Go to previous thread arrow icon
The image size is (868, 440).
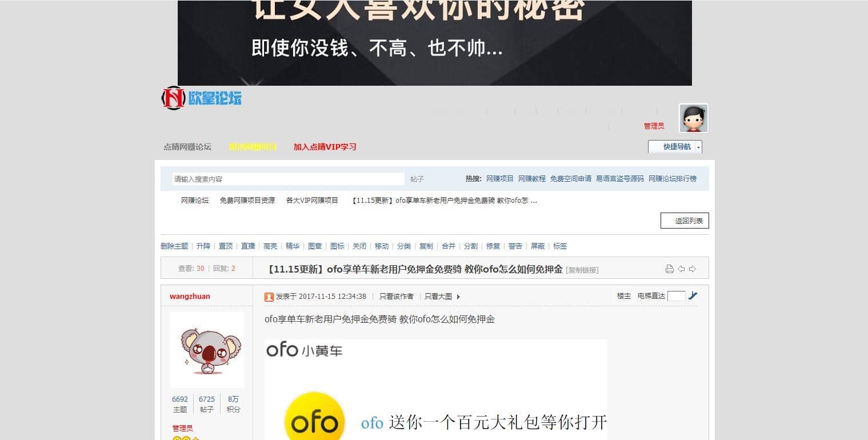[x=681, y=269]
